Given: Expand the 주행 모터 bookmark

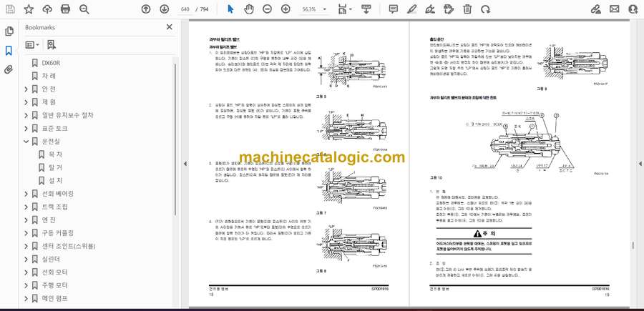Looking at the screenshot, I should (26, 285).
